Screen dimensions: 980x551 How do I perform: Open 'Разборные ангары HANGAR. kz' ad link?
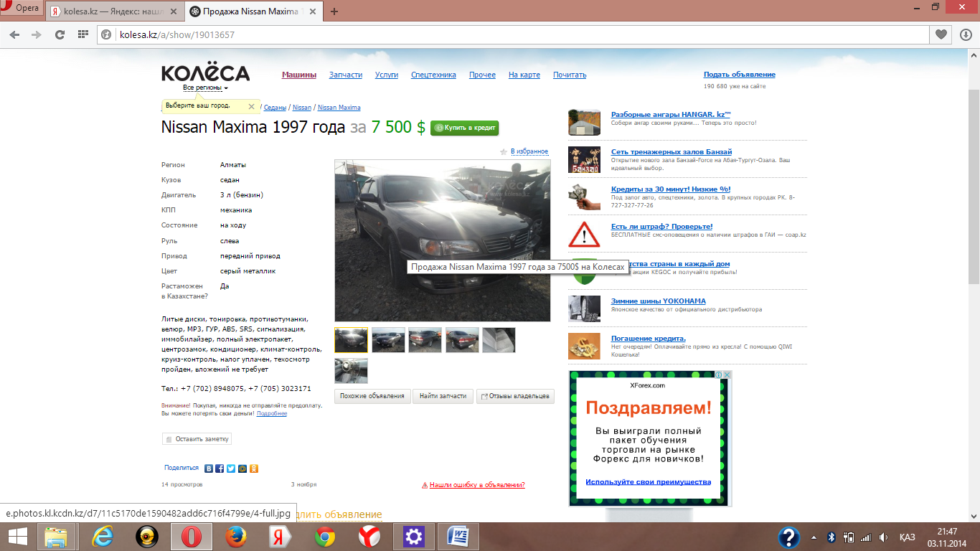[671, 115]
